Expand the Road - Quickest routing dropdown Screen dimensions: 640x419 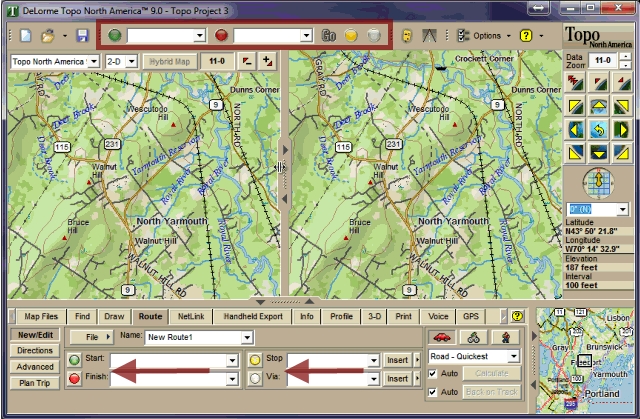513,356
